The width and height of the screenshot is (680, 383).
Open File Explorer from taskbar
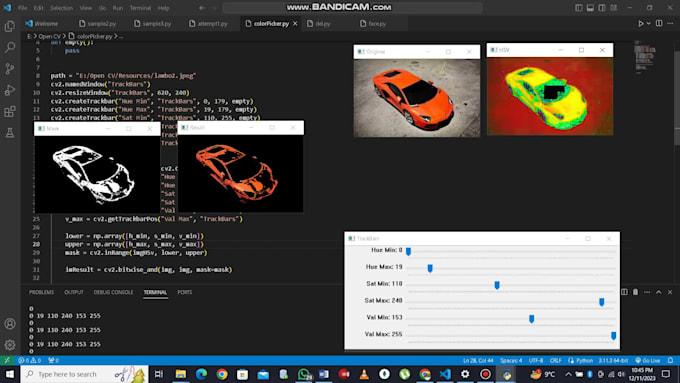pyautogui.click(x=181, y=374)
